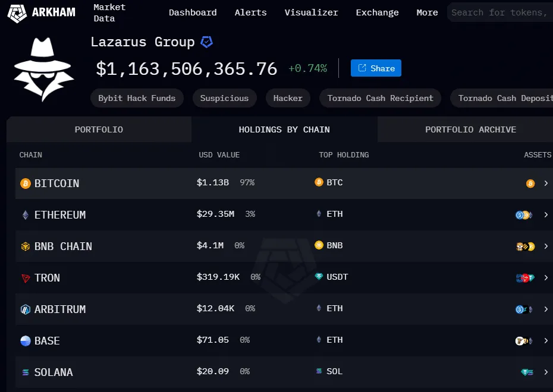Click the Ethereum chain icon
This screenshot has width=553, height=392.
(x=26, y=215)
